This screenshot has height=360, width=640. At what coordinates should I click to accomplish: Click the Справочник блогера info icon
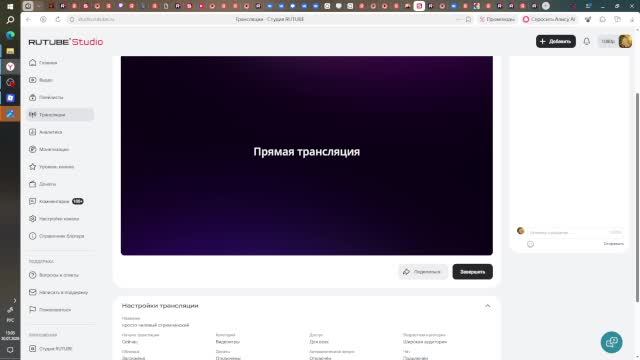[33, 236]
